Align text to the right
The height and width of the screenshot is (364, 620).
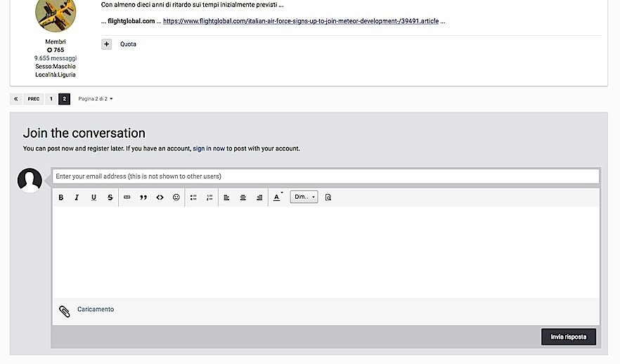pos(259,197)
